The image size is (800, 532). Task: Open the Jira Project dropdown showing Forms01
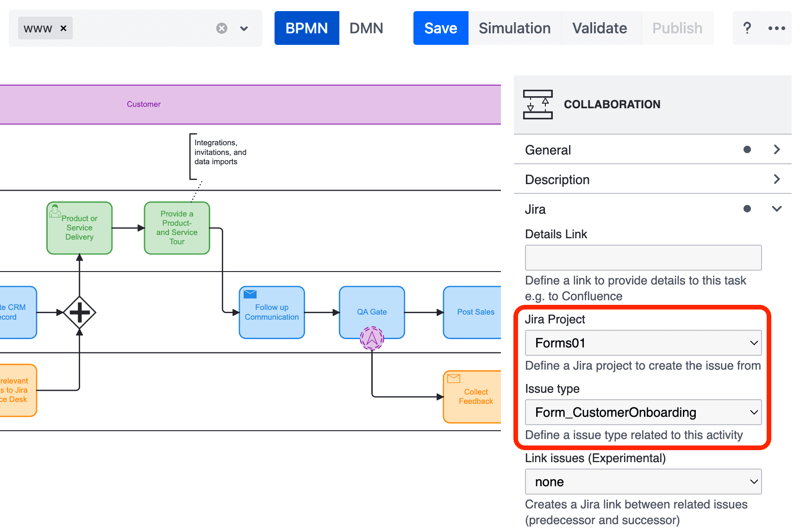643,343
